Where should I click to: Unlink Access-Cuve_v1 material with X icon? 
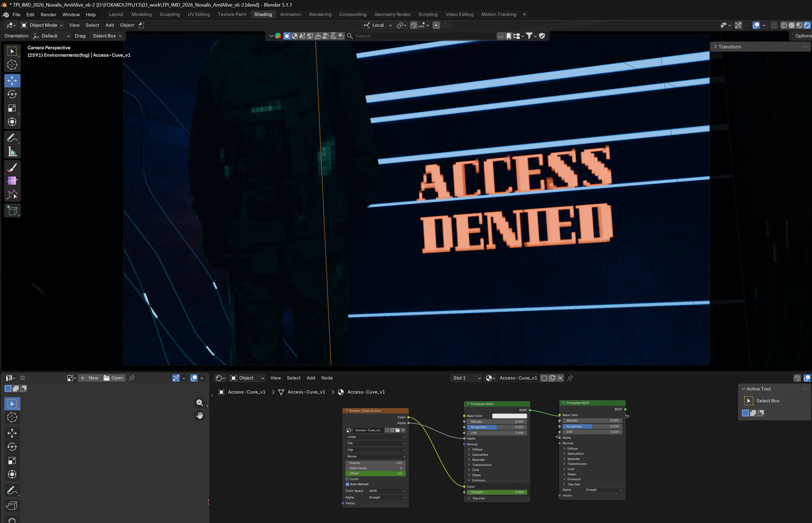pos(560,378)
